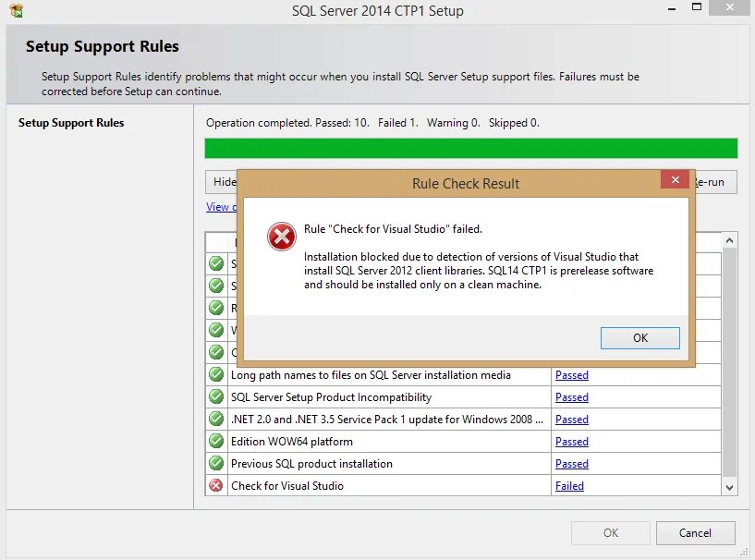The image size is (755, 560).
Task: Click the rules list scroll down arrow
Action: 729,487
